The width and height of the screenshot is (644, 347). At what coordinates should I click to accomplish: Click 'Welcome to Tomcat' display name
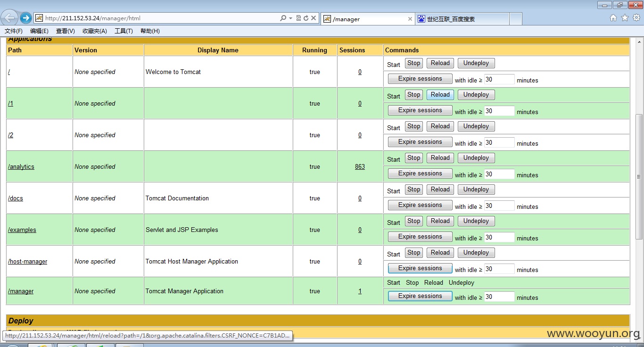coord(173,72)
